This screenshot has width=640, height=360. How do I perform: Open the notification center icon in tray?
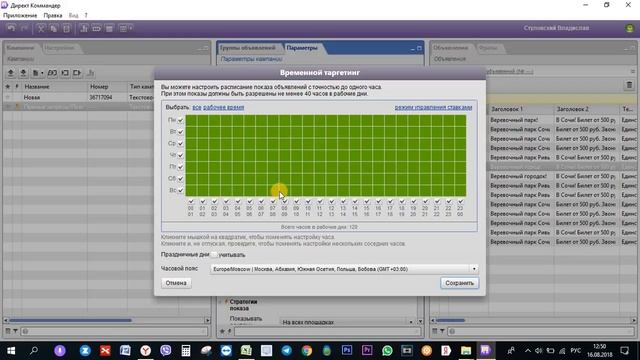[x=624, y=351]
